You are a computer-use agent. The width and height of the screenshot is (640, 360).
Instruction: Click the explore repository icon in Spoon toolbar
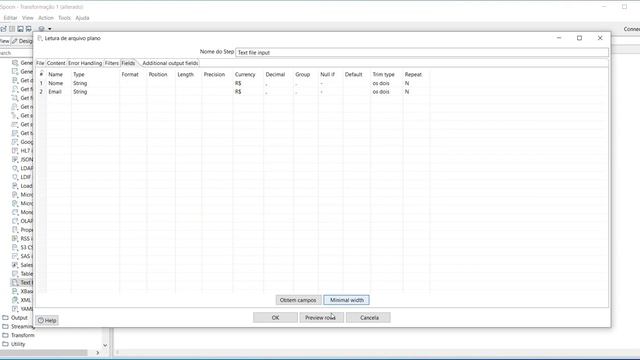pyautogui.click(x=12, y=29)
